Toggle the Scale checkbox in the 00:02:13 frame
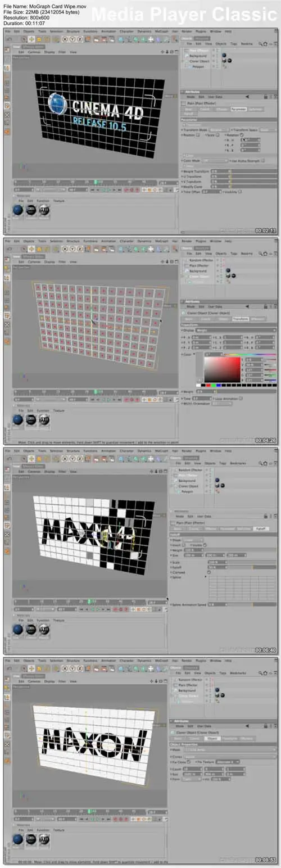 [217, 135]
